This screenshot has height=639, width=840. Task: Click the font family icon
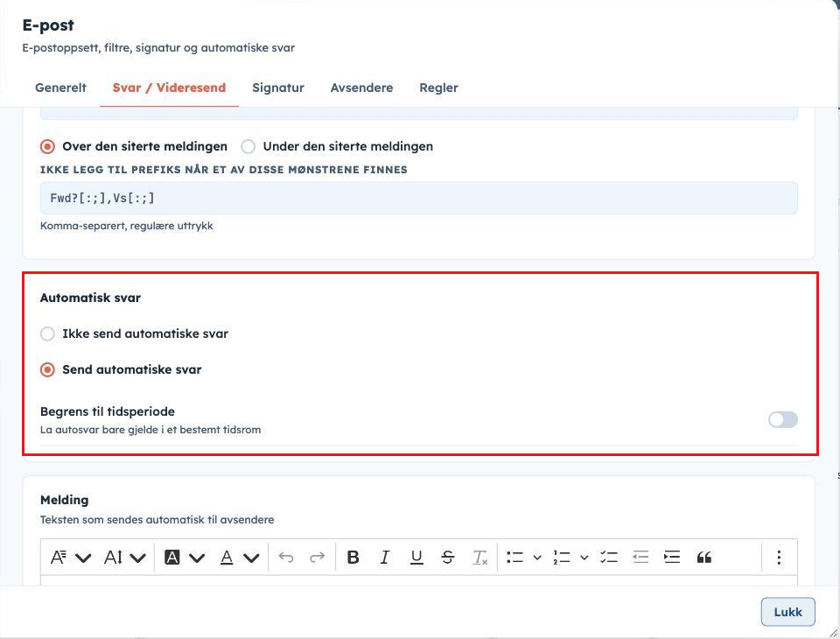point(59,558)
